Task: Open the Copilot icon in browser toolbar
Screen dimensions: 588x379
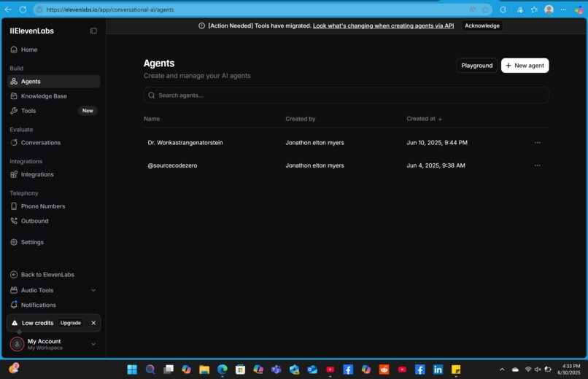Action: [579, 9]
